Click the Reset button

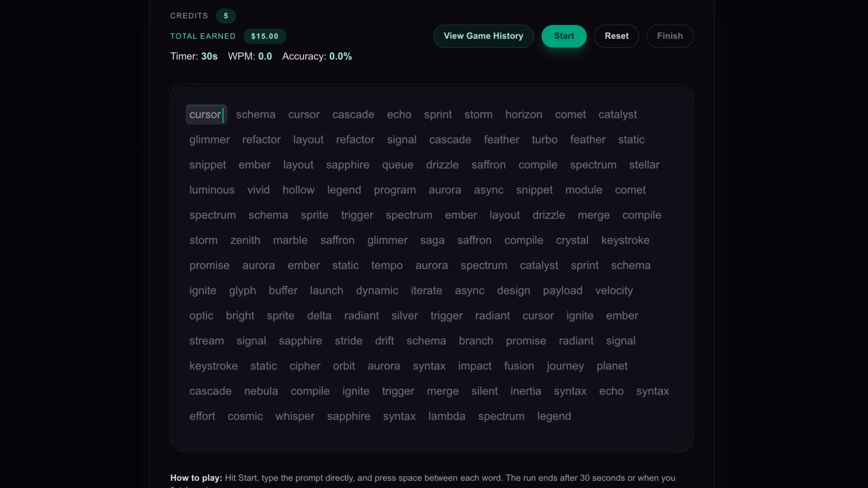(616, 36)
